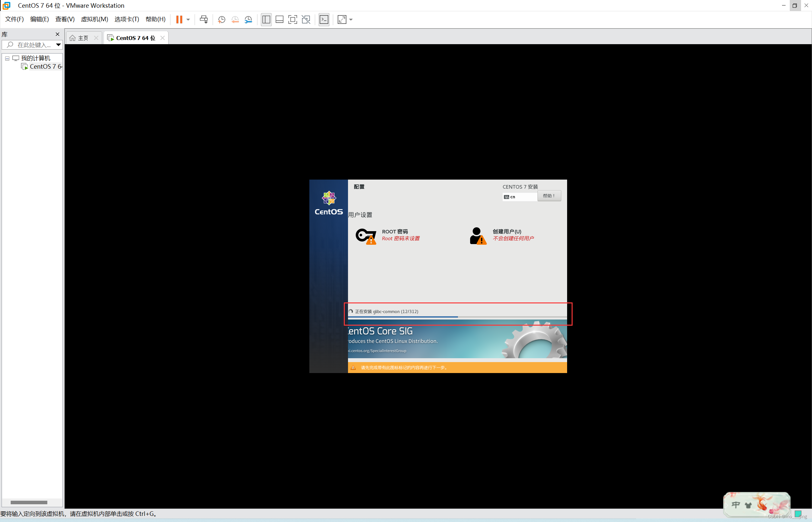
Task: Click the create user person icon
Action: (478, 236)
